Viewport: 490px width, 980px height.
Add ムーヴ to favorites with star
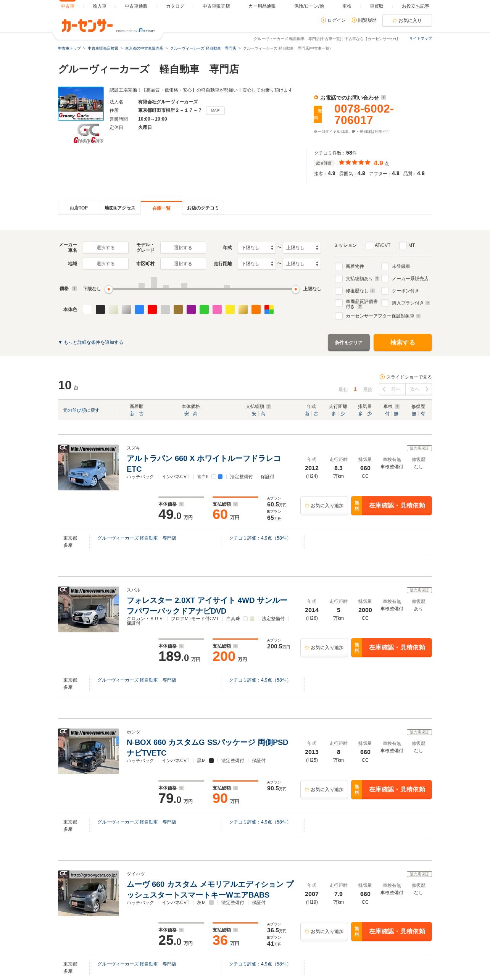point(324,932)
